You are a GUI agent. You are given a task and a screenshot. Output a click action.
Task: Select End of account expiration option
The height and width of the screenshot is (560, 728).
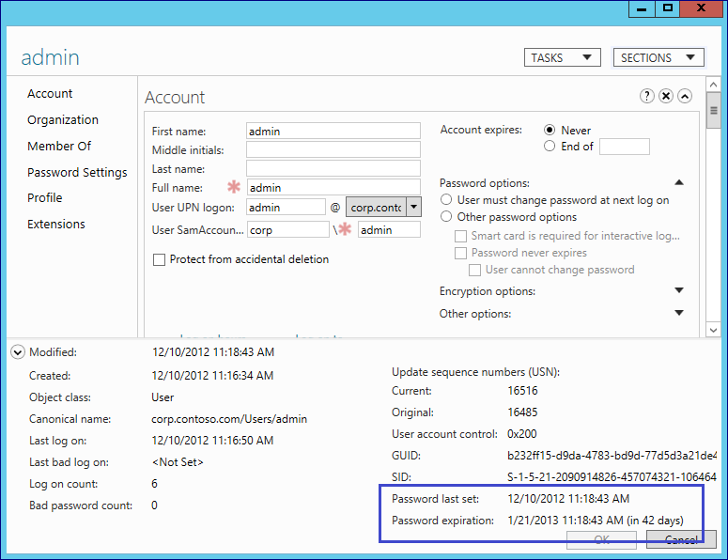tap(550, 147)
